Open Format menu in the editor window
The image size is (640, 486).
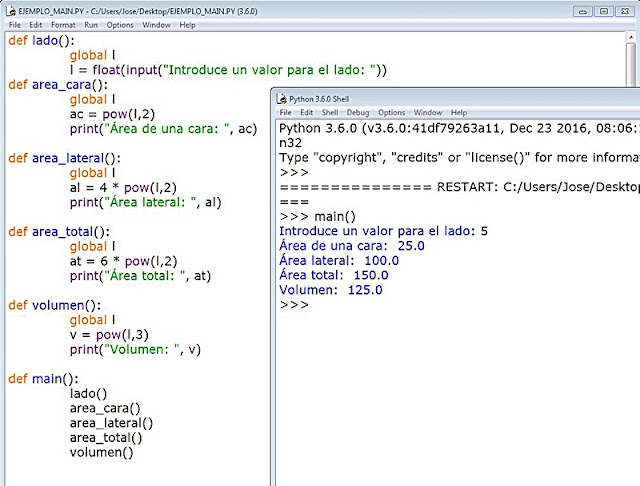tap(63, 25)
